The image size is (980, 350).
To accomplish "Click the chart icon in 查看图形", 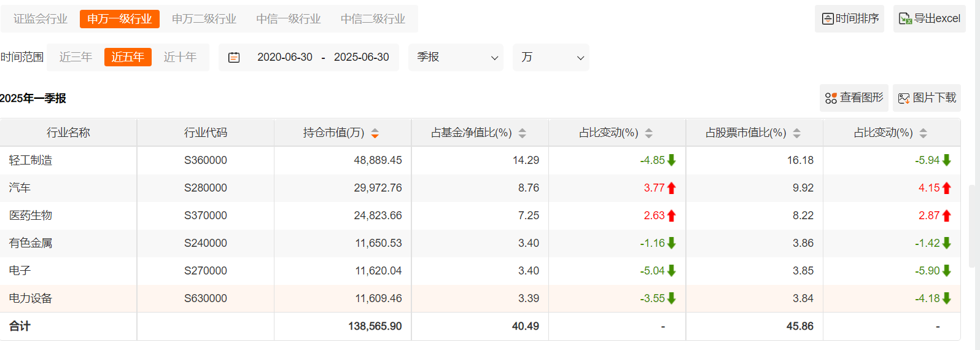I will (x=831, y=98).
